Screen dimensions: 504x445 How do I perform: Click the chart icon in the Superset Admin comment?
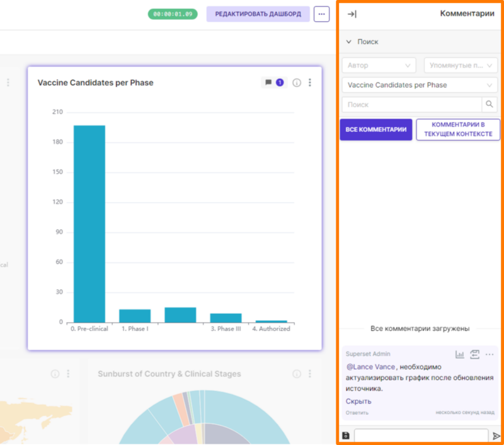click(460, 354)
